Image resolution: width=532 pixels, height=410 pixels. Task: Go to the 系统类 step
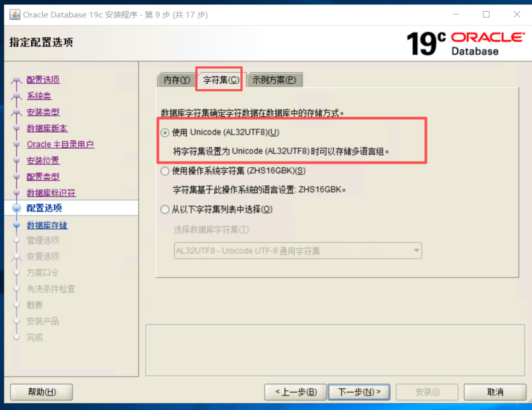pyautogui.click(x=39, y=96)
